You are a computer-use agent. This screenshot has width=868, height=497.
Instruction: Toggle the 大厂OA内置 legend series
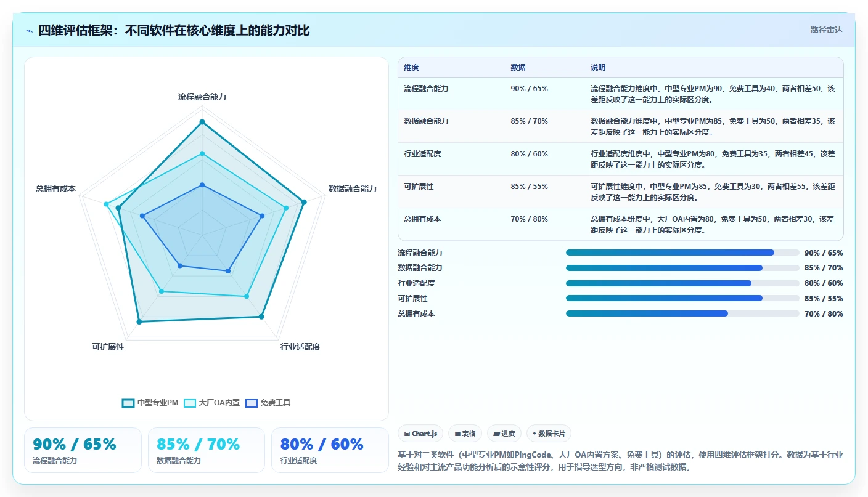coord(211,403)
